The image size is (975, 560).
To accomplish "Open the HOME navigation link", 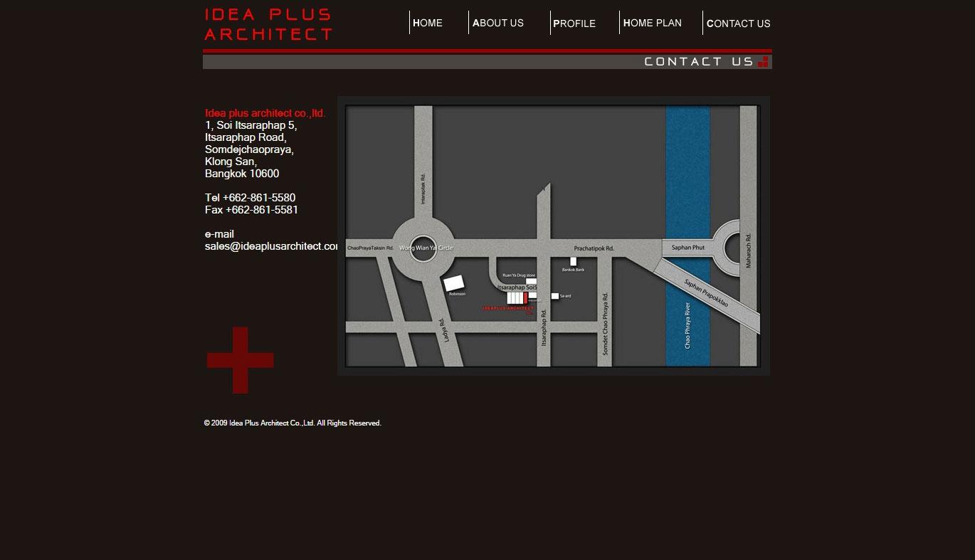I will (428, 23).
